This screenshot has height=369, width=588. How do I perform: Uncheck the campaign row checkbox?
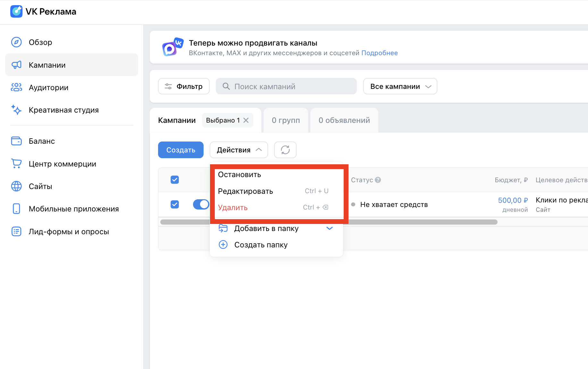175,204
